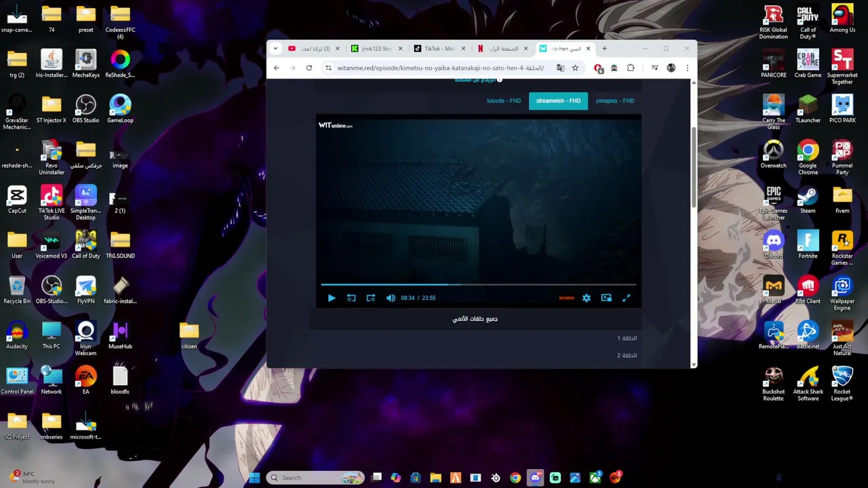Open Chrome profile avatar
The width and height of the screenshot is (868, 488).
click(x=671, y=68)
